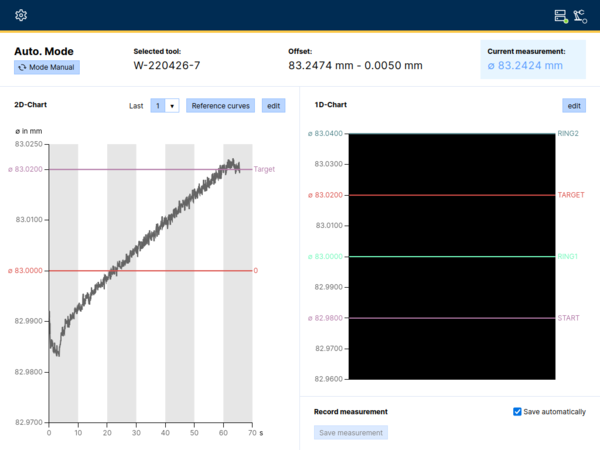The image size is (600, 450).
Task: Click the server connection status icon
Action: click(x=561, y=16)
